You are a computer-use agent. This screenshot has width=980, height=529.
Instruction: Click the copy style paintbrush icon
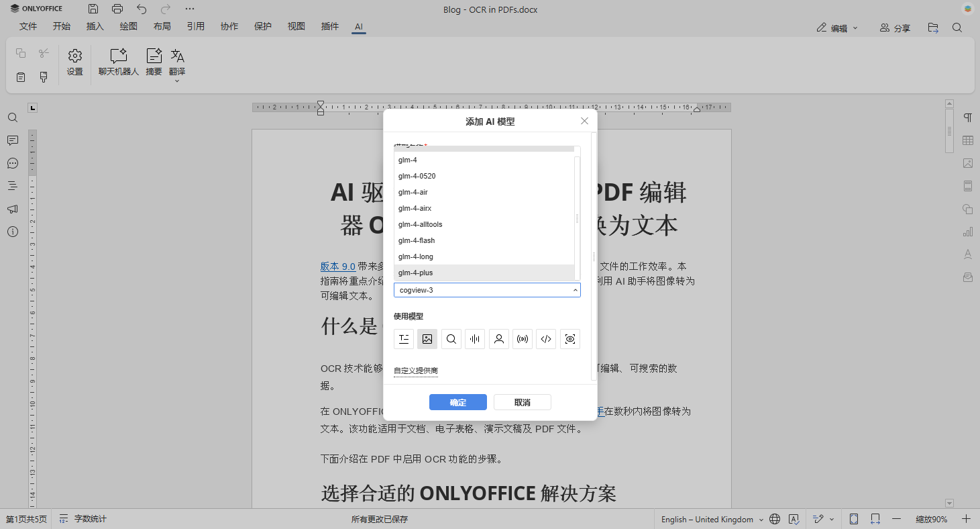point(44,77)
